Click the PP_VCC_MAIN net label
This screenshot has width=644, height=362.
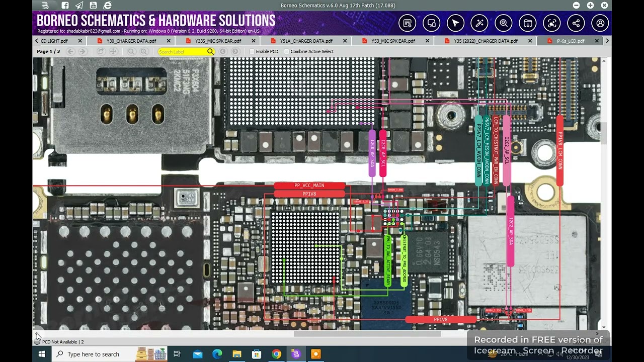309,186
